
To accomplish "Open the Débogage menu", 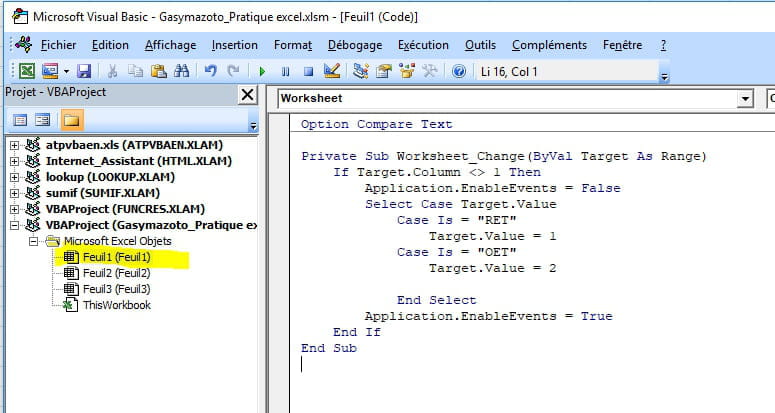I will coord(355,45).
